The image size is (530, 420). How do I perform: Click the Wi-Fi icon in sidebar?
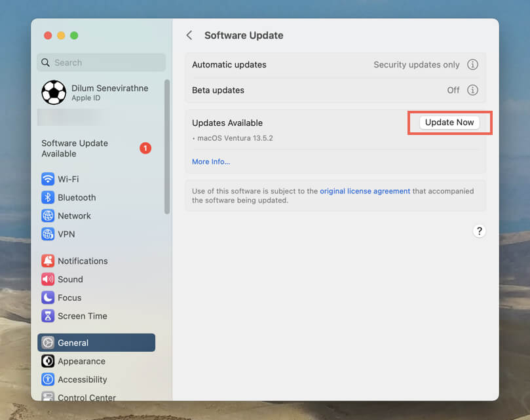48,179
